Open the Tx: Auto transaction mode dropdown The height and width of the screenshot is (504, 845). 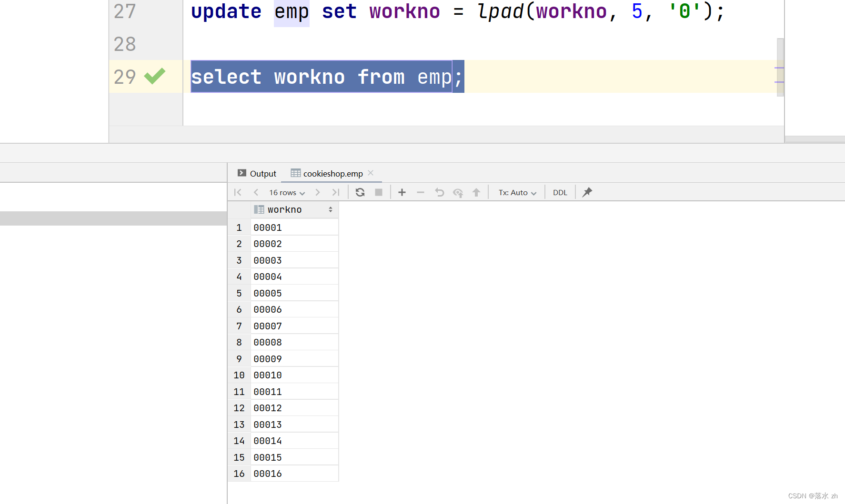517,193
